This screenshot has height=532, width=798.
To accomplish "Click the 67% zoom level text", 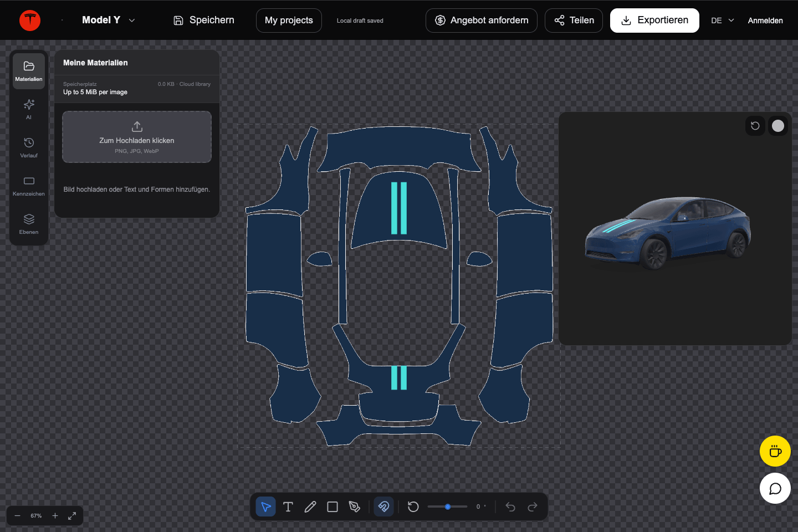I will click(36, 516).
